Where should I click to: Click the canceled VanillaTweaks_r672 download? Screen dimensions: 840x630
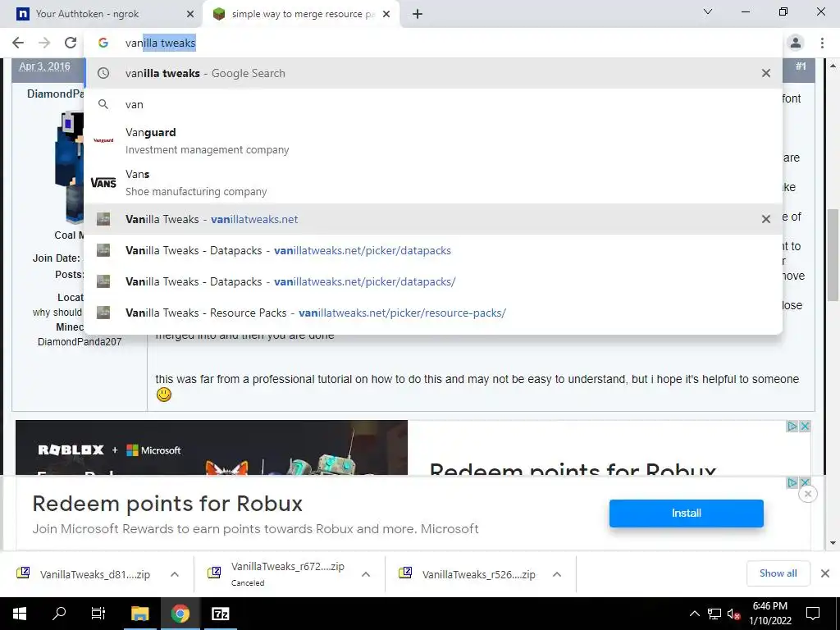(277, 573)
